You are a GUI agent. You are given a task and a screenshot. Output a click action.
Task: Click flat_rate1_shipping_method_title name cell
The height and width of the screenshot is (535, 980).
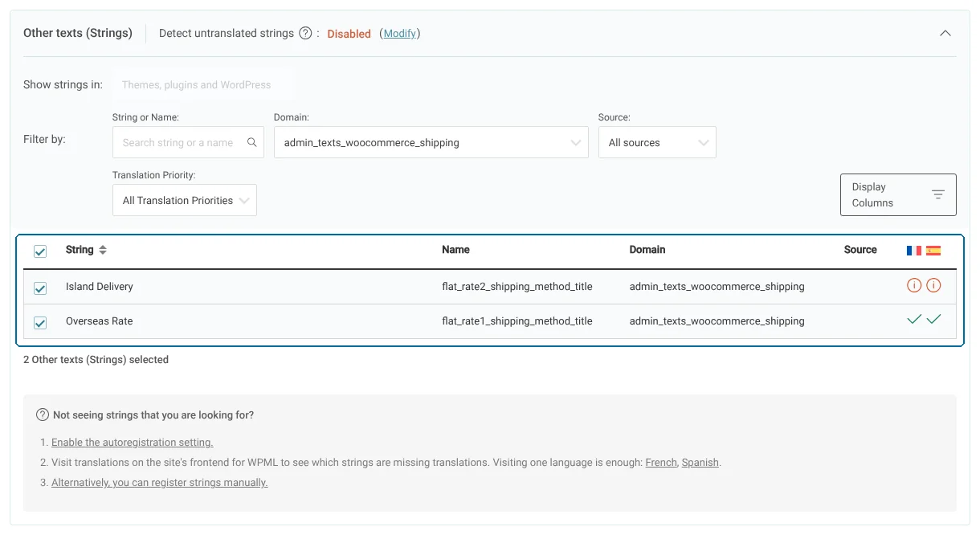(517, 321)
